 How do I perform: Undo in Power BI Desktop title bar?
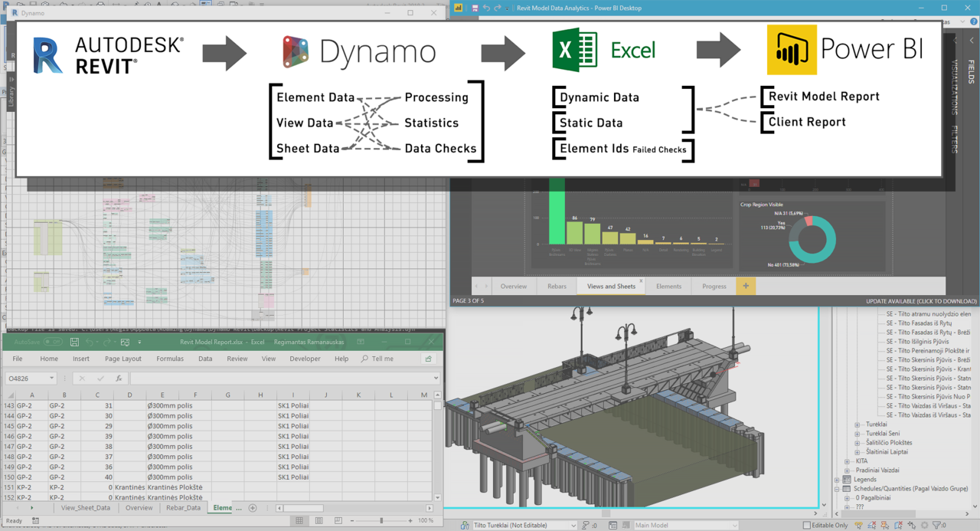click(x=486, y=8)
